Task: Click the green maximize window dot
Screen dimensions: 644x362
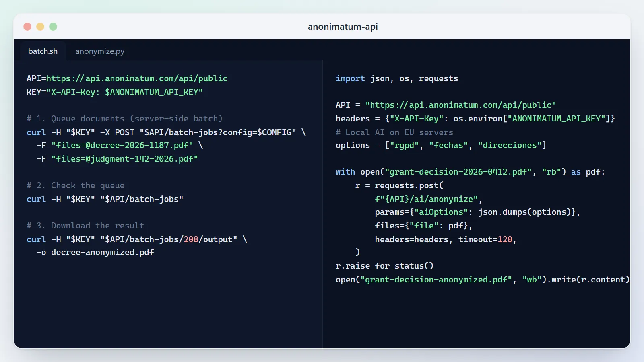Action: pyautogui.click(x=53, y=27)
